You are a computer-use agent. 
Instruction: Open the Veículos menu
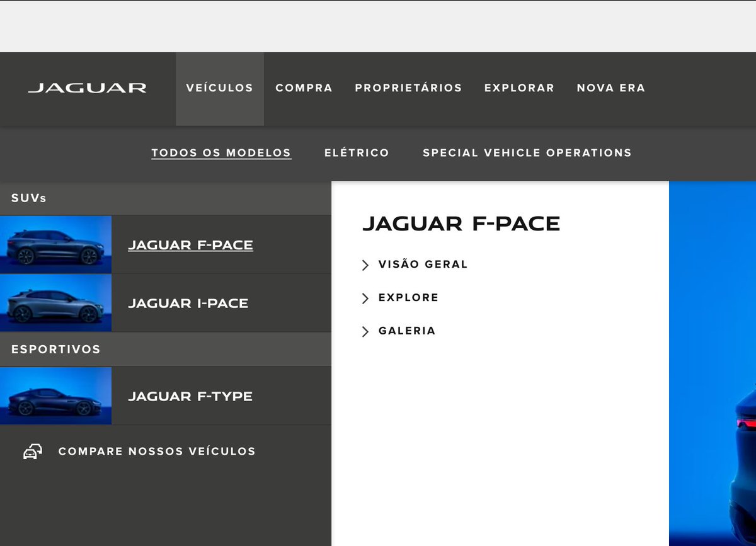coord(220,89)
